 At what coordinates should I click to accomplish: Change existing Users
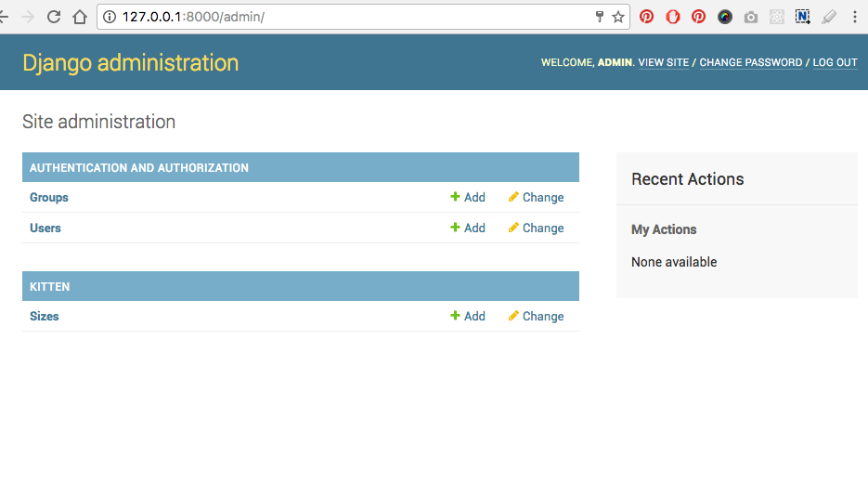536,228
